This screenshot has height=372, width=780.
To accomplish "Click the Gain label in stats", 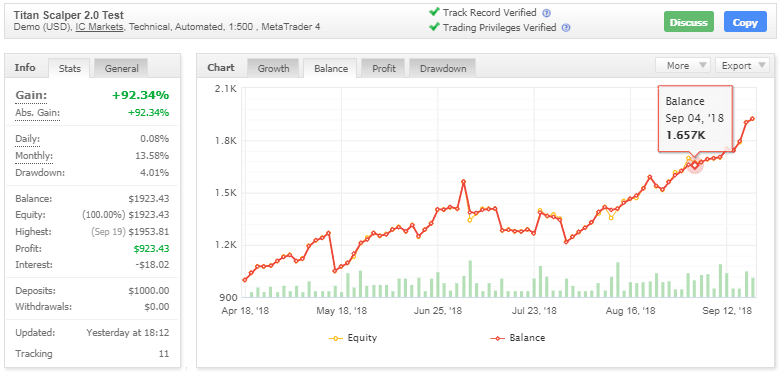I will click(31, 95).
